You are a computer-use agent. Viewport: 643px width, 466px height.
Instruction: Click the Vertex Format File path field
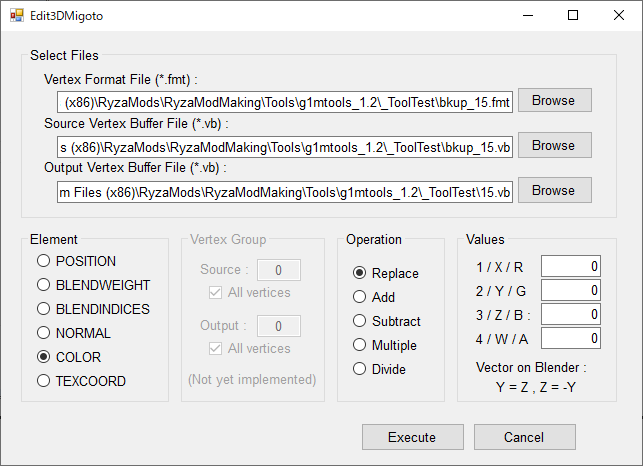pos(285,102)
